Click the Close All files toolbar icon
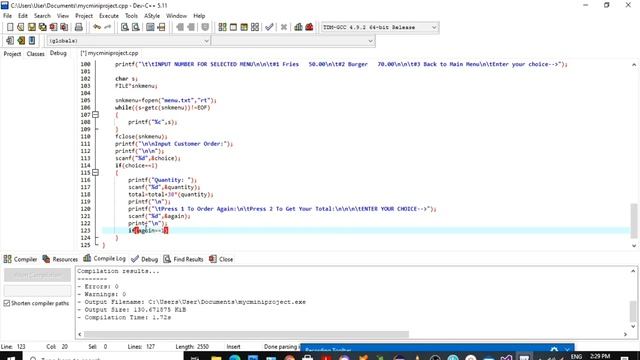The image size is (640, 360). coord(64,27)
